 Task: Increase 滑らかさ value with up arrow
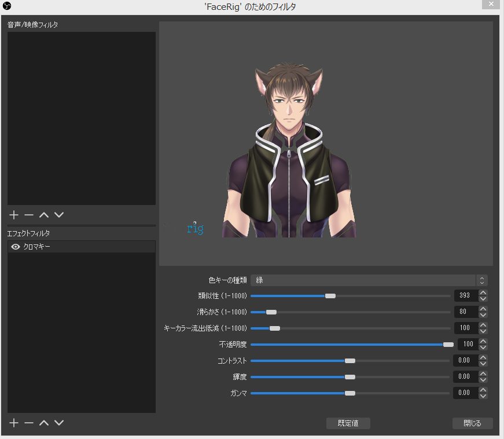483,309
